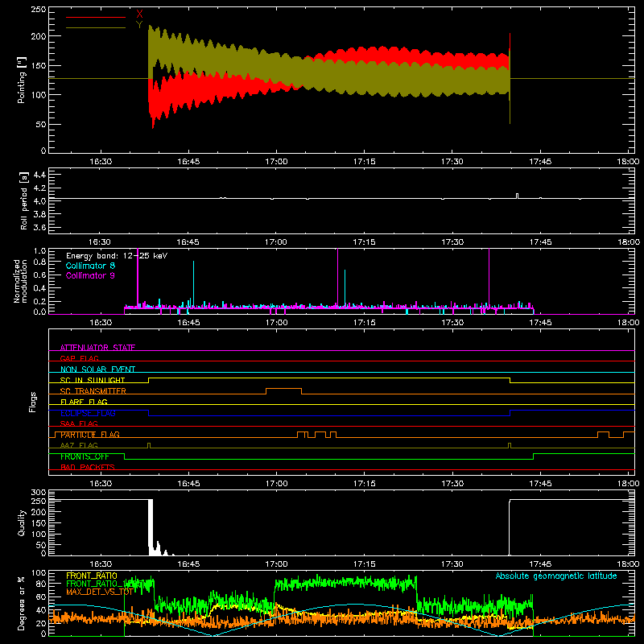Viewport: 644px width, 644px height.
Task: Click the 17:00 label under the Pointing panel
Action: (x=276, y=162)
